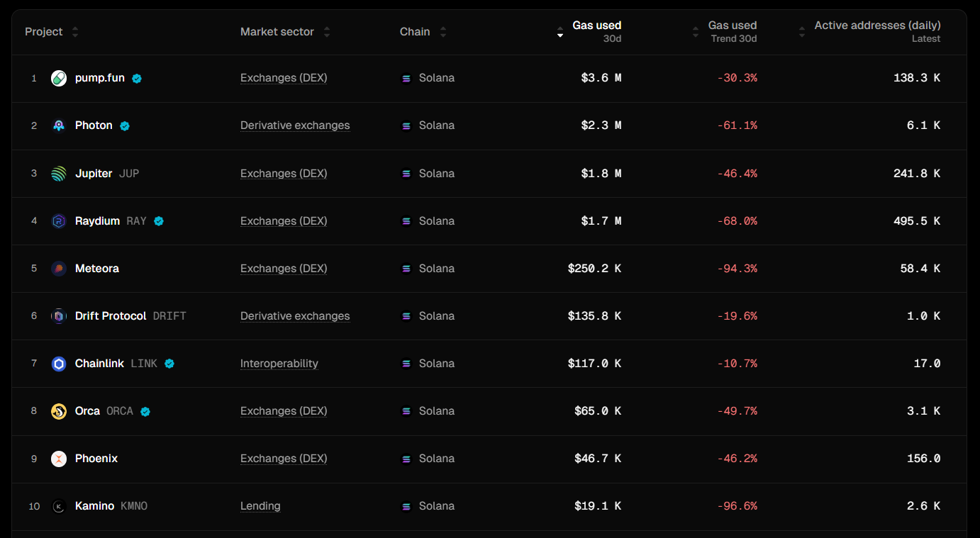980x538 pixels.
Task: Click the -96.6% trend value
Action: (x=737, y=506)
